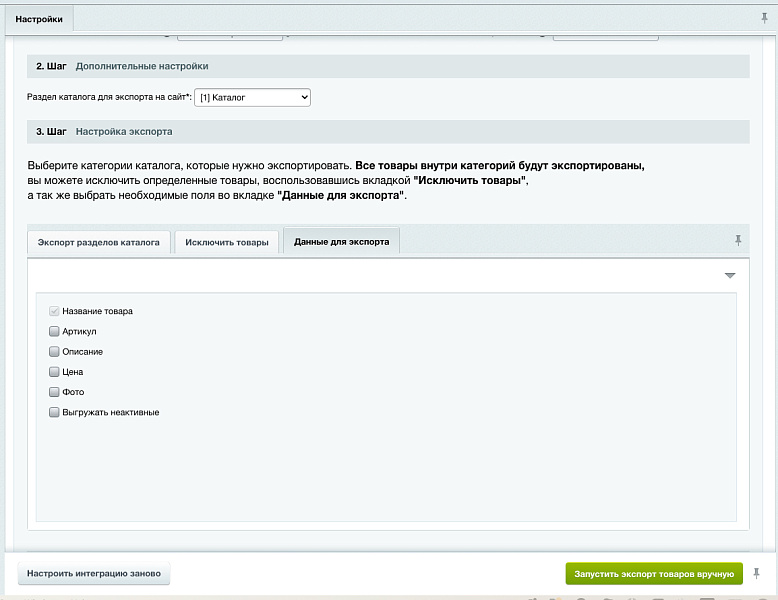Open the catalog section dropdown showing [1] Каталог

pos(252,98)
